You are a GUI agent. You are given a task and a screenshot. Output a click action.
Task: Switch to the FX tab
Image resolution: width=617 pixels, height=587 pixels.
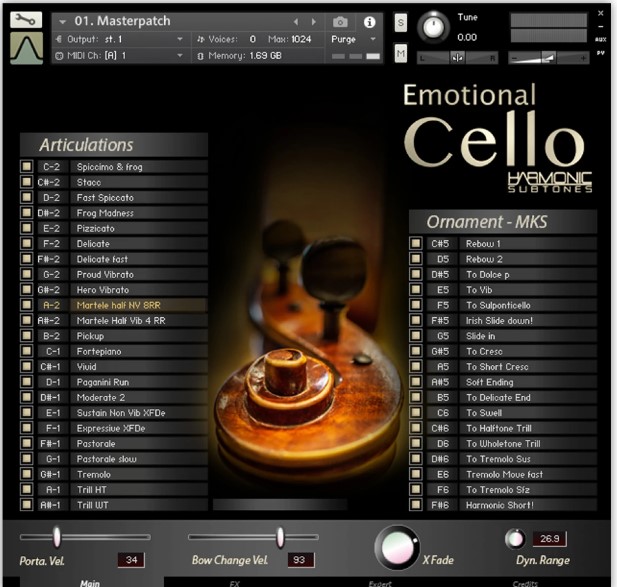234,582
